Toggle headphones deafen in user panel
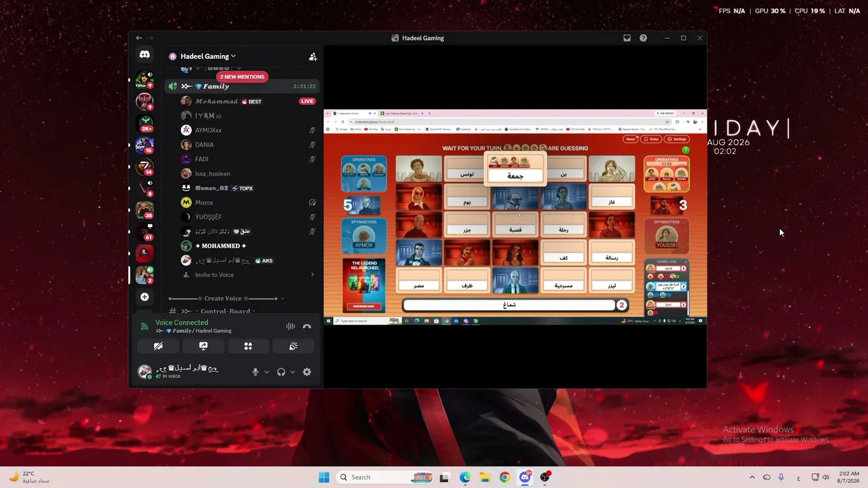868x488 pixels. point(281,371)
